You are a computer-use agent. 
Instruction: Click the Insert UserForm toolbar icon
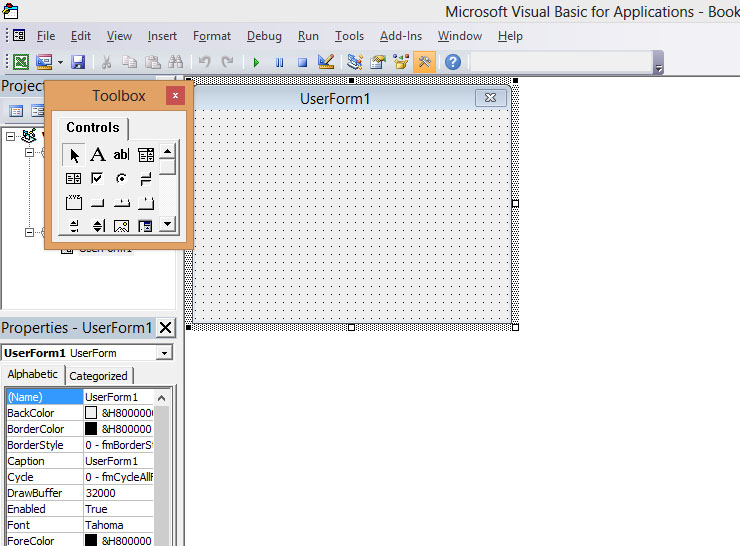coord(44,62)
